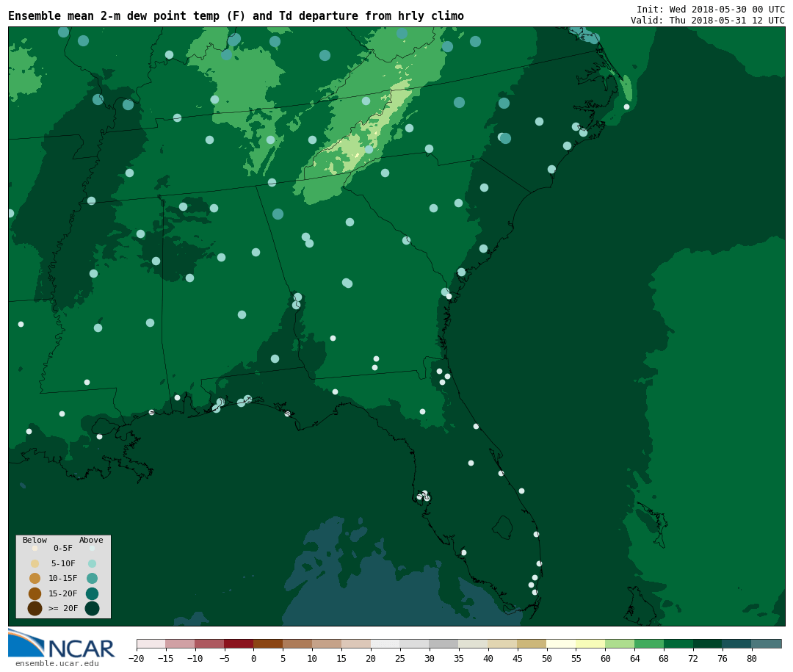
Task: Click the '10-15F' legend label
Action: [63, 578]
